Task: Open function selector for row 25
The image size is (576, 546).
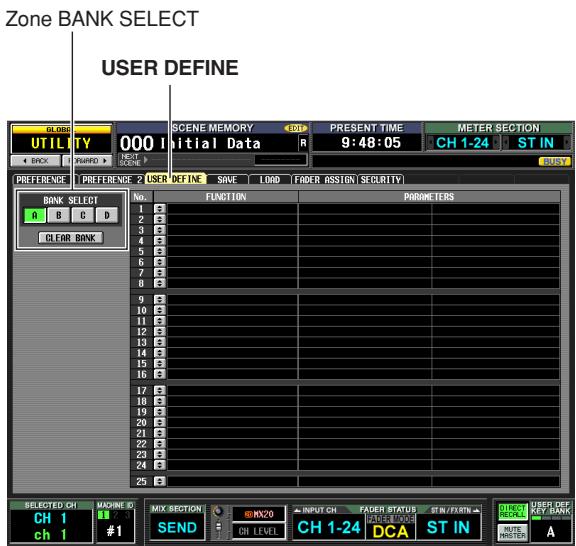Action: click(x=159, y=481)
